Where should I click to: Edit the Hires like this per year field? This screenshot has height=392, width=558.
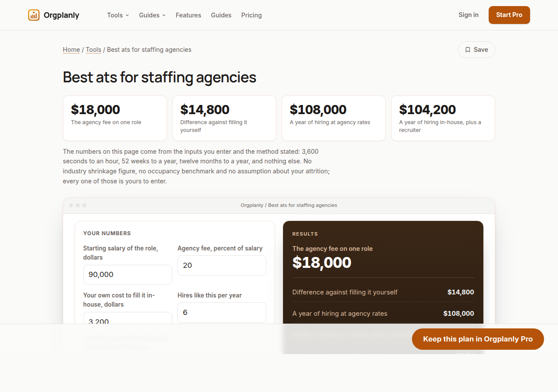tap(222, 312)
